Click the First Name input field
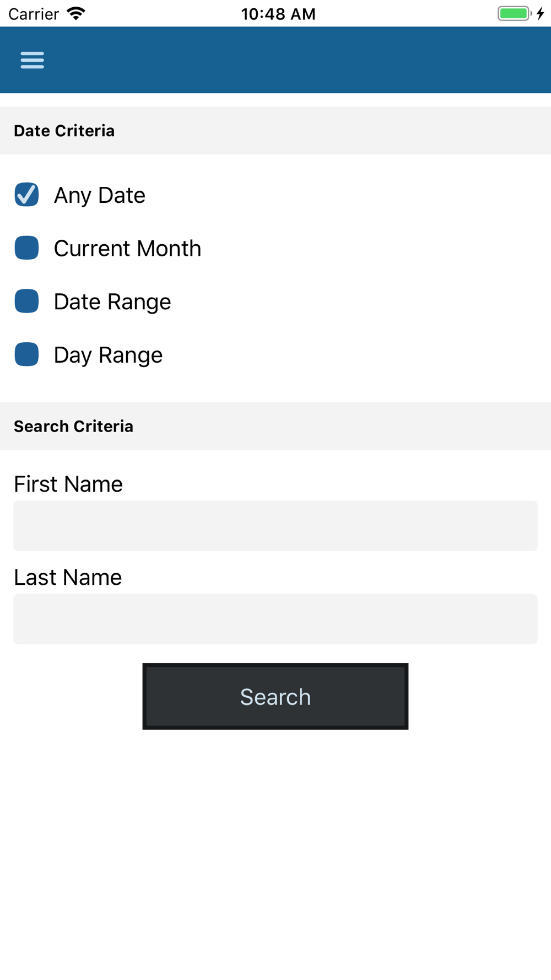 (x=275, y=526)
